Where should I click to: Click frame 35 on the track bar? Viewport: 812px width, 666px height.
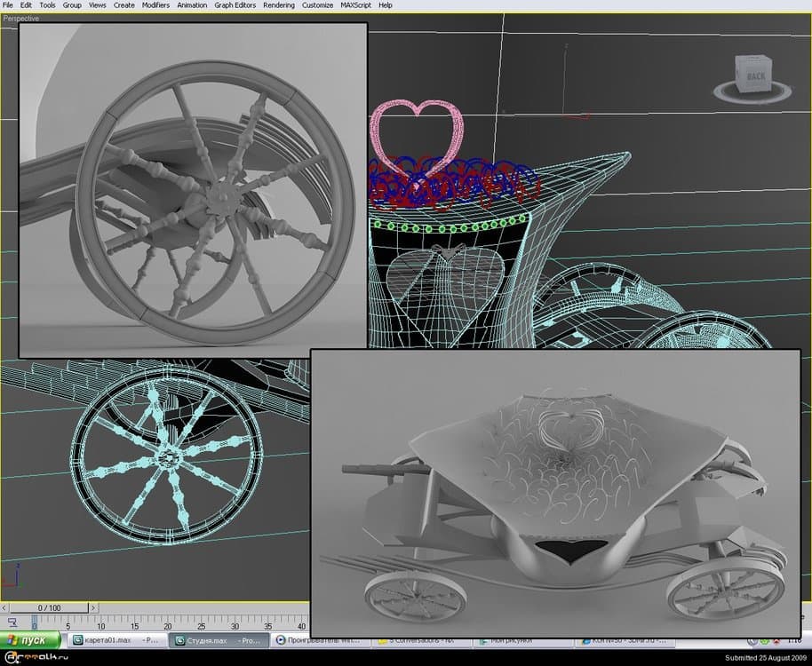click(x=267, y=626)
